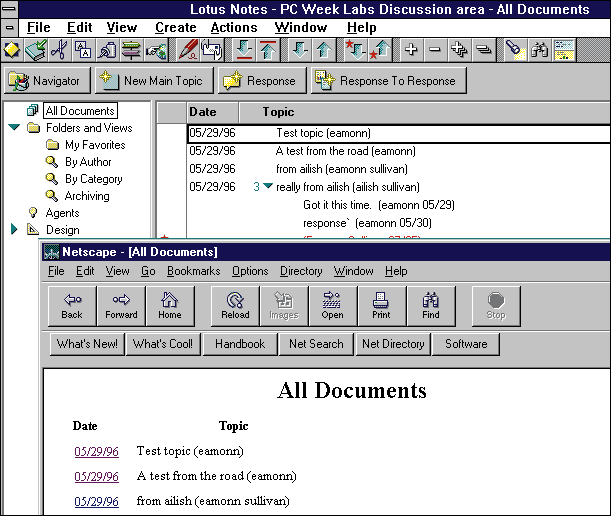Viewport: 611px width, 516px height.
Task: Click the Navigator action button
Action: (47, 81)
